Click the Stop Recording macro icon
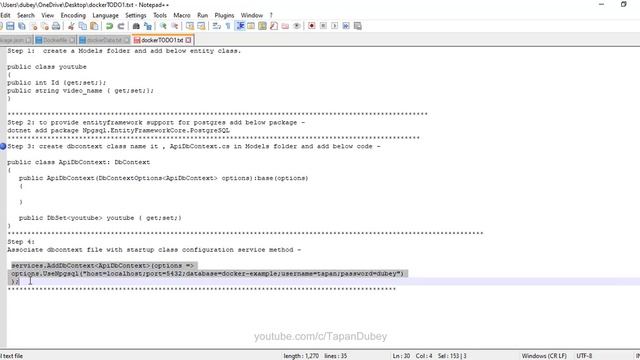 (x=323, y=26)
